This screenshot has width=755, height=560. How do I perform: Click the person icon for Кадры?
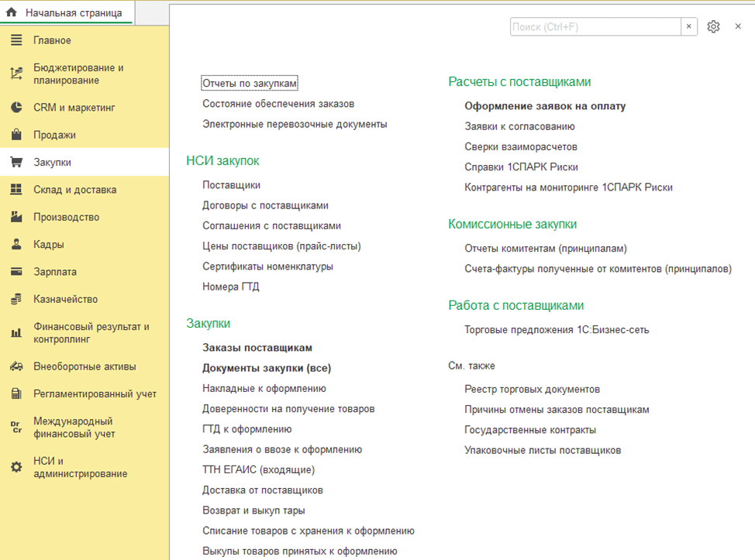[16, 245]
